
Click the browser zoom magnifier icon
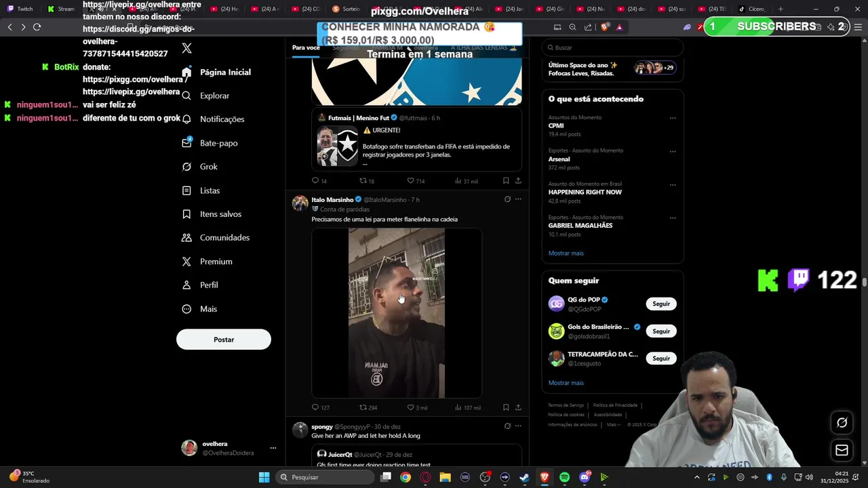click(572, 27)
